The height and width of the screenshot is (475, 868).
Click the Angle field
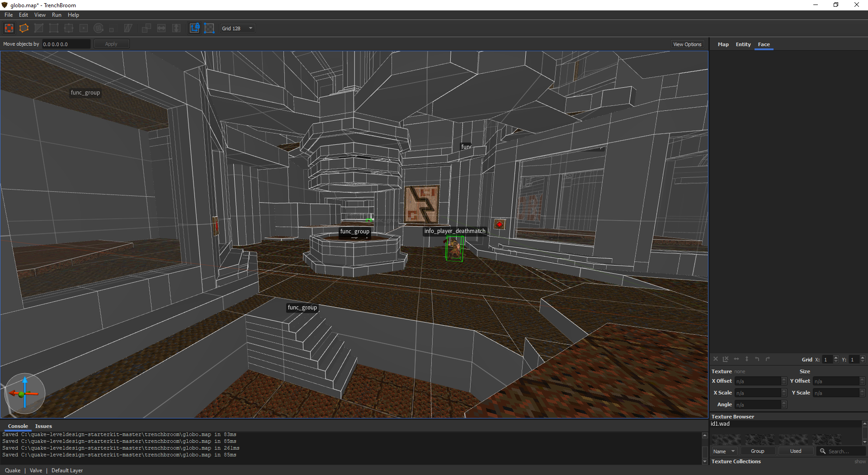(760, 405)
